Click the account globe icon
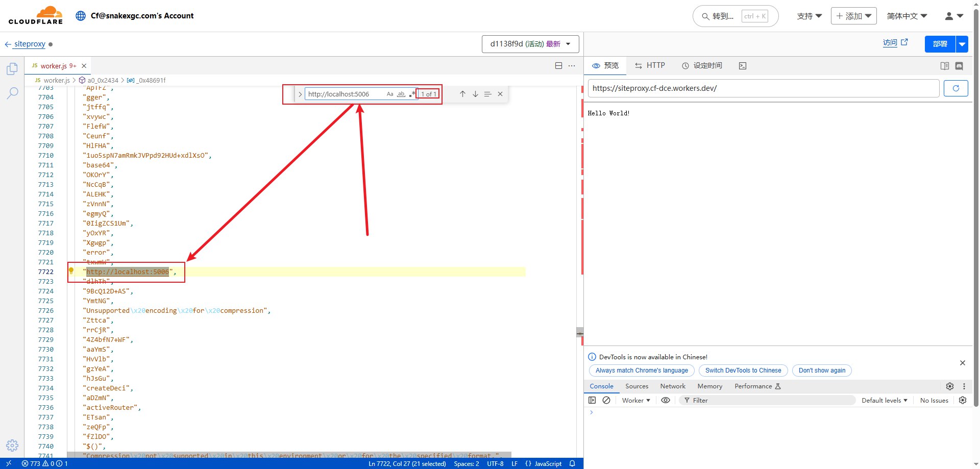This screenshot has width=980, height=469. click(x=81, y=16)
